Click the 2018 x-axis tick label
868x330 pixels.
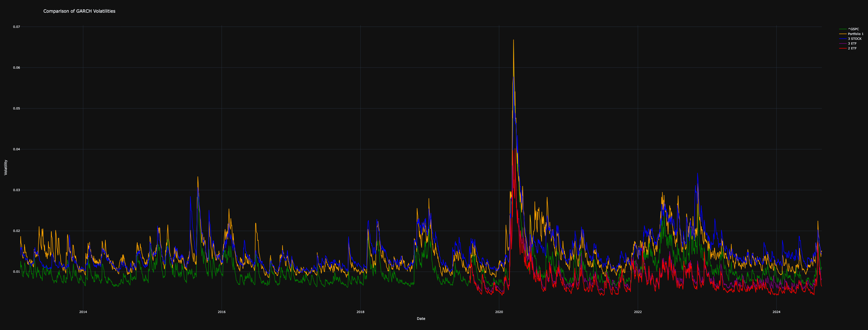pos(360,312)
